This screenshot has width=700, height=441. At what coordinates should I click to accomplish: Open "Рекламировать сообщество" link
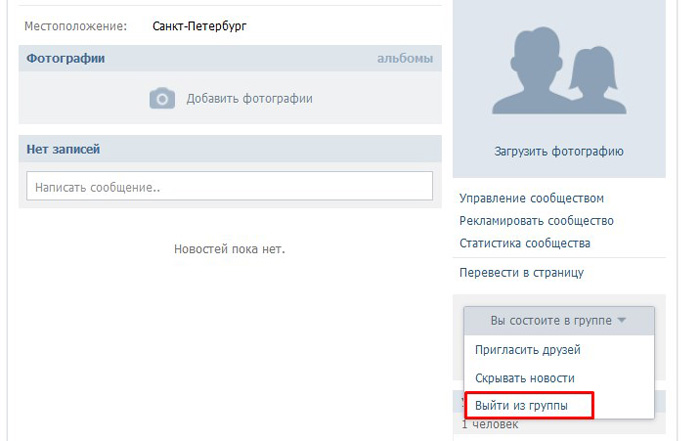pos(536,220)
